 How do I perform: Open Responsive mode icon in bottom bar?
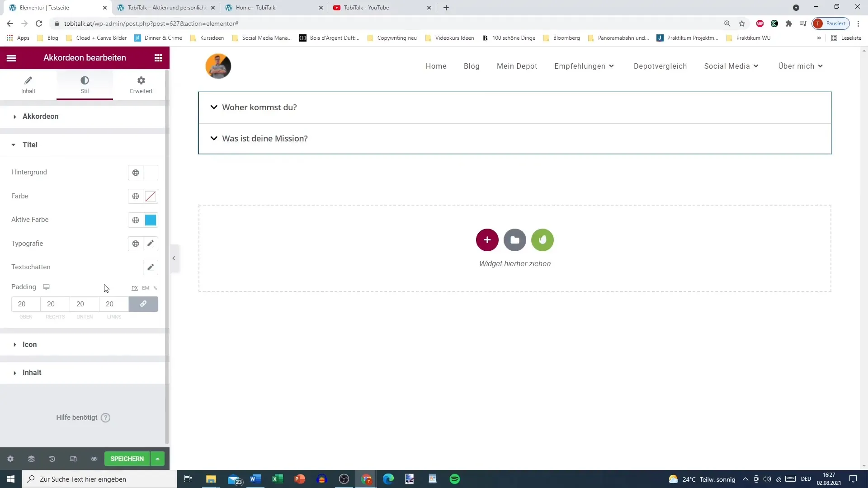coord(73,459)
